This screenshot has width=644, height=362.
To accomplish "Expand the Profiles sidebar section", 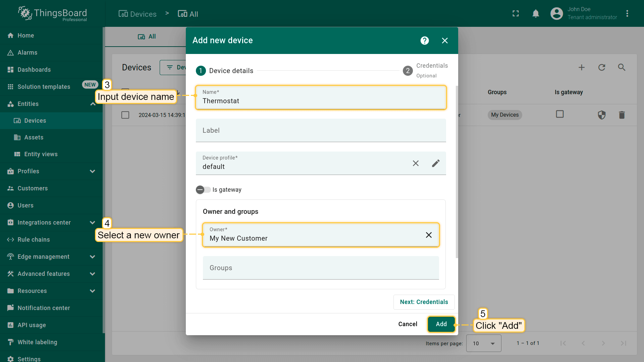I will [x=93, y=171].
